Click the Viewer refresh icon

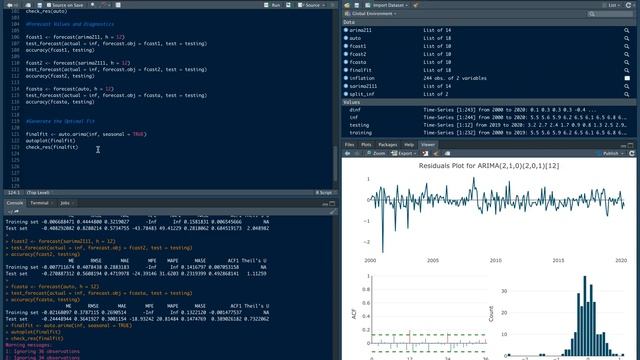[x=632, y=153]
